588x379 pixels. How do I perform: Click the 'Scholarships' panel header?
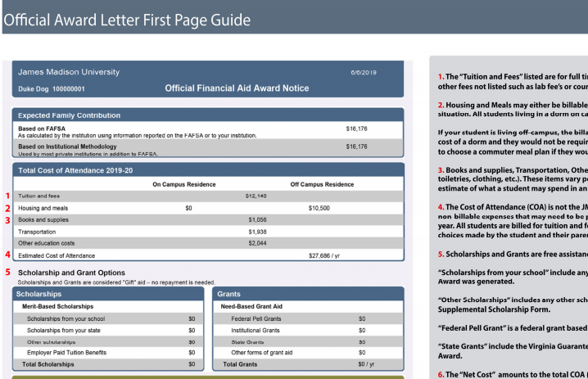click(x=108, y=294)
